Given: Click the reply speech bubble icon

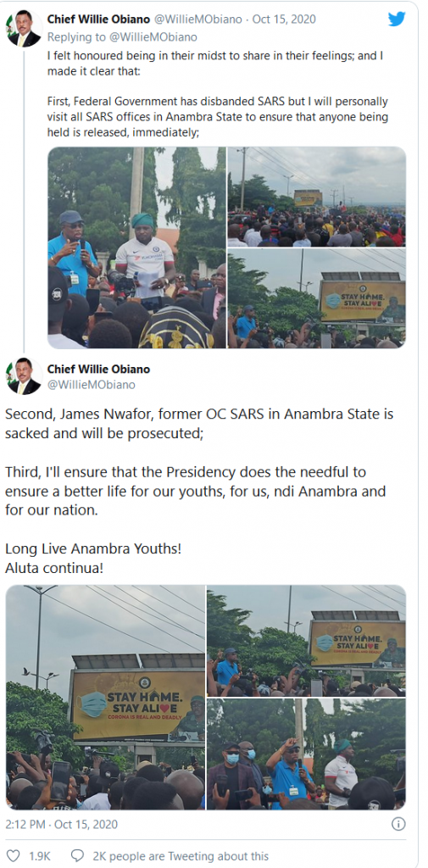Looking at the screenshot, I should (78, 856).
